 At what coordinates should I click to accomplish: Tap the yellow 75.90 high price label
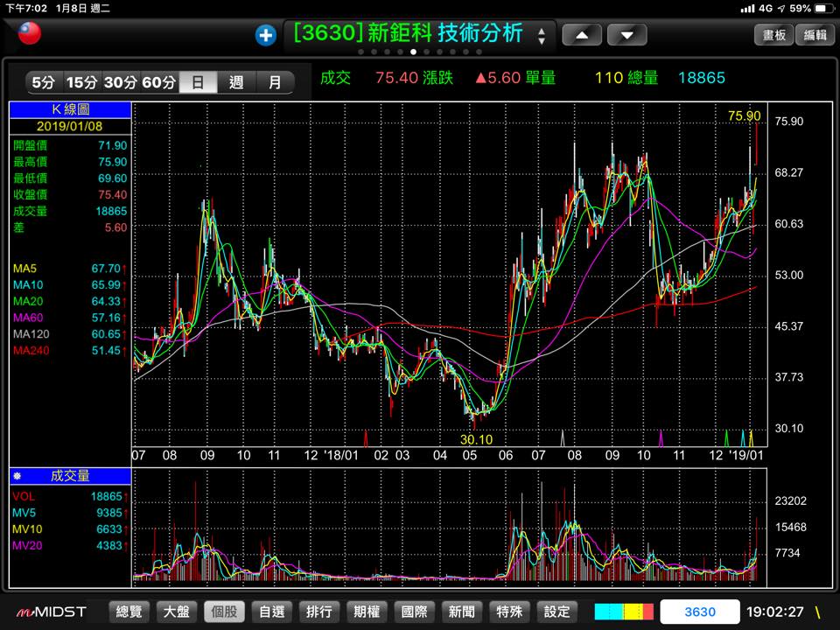(744, 115)
